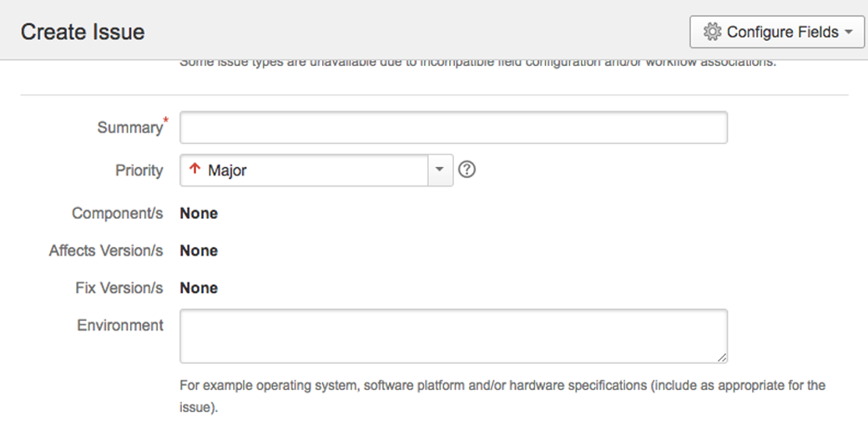Focus the Summary text input
The image size is (868, 426).
pyautogui.click(x=453, y=128)
